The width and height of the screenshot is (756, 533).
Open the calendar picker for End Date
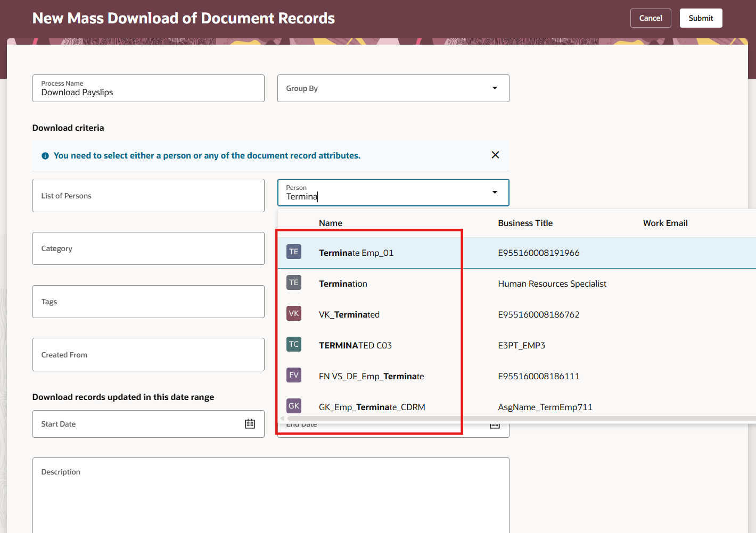(x=494, y=424)
